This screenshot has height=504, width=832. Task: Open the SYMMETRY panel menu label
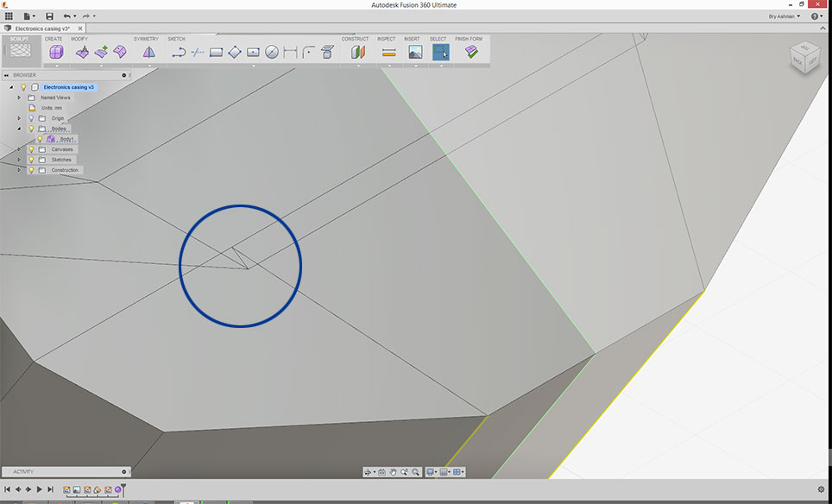[x=146, y=39]
